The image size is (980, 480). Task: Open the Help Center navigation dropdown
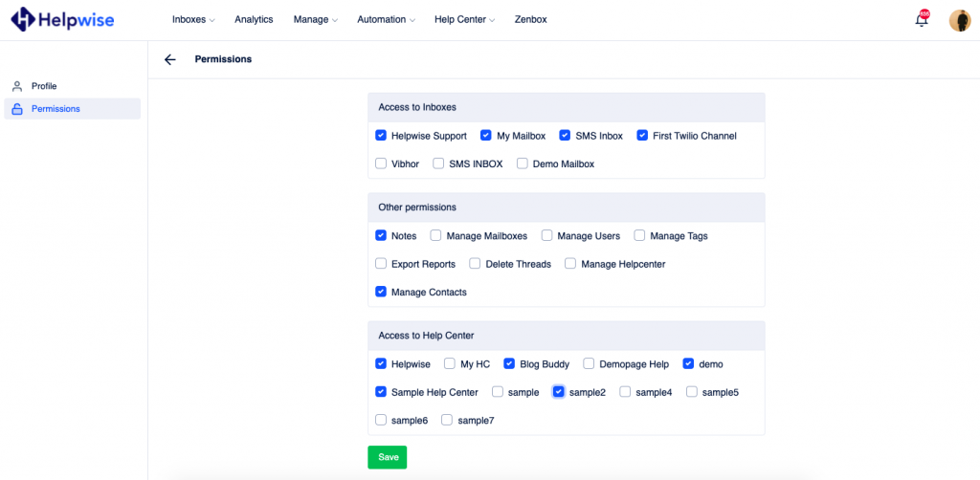[464, 19]
